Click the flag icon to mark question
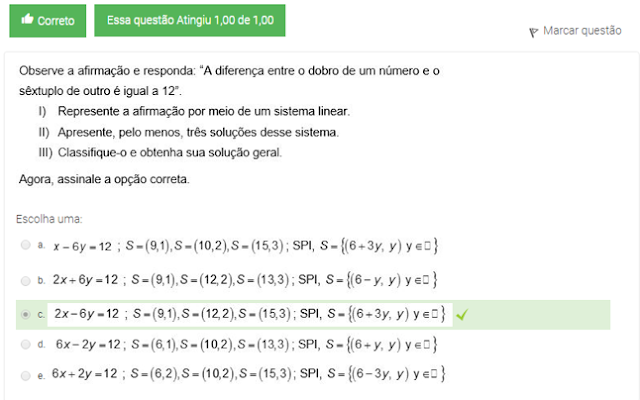The image size is (640, 400). (x=534, y=32)
